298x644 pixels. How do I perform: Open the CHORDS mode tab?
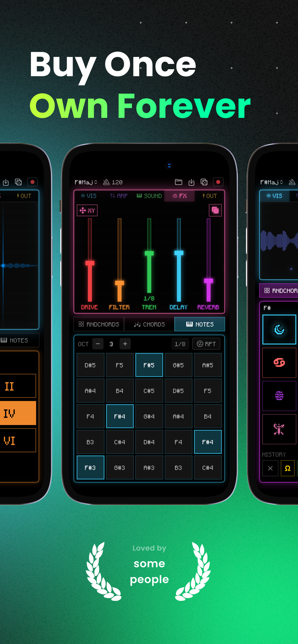(x=149, y=324)
